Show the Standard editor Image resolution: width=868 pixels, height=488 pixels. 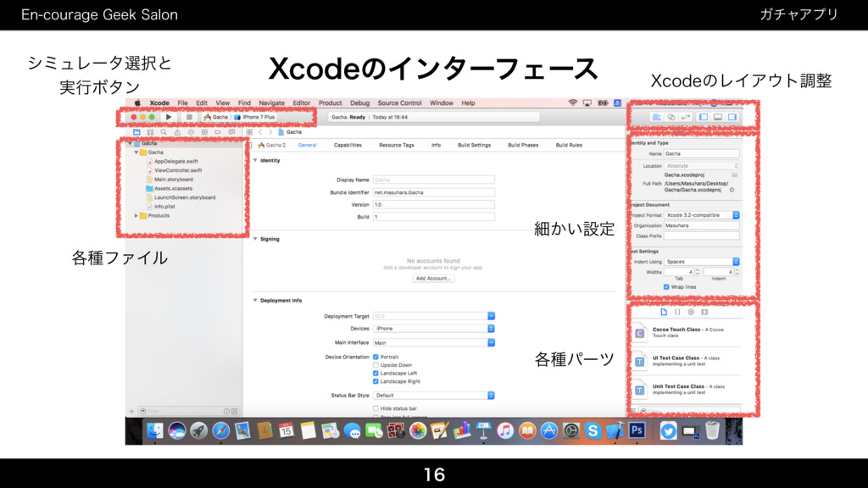click(657, 117)
